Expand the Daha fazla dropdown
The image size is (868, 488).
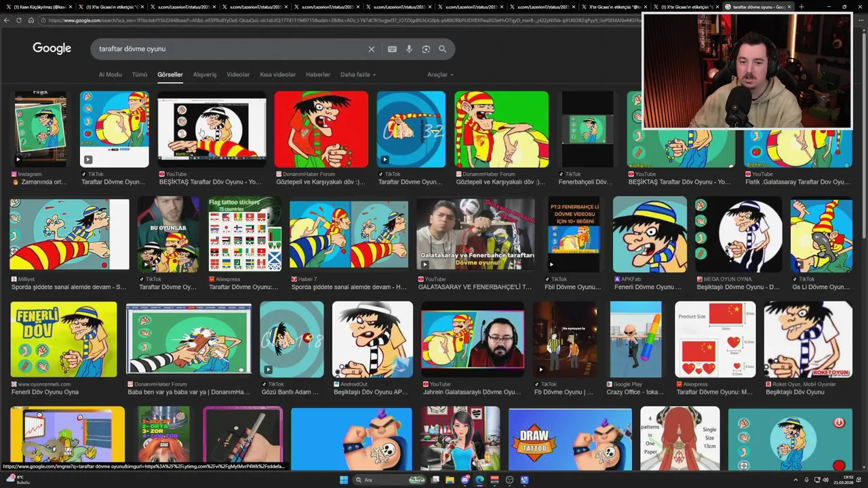pyautogui.click(x=357, y=75)
